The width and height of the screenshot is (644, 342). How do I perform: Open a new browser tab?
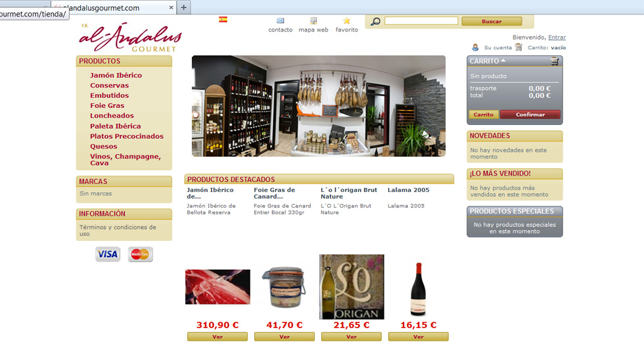tap(183, 7)
